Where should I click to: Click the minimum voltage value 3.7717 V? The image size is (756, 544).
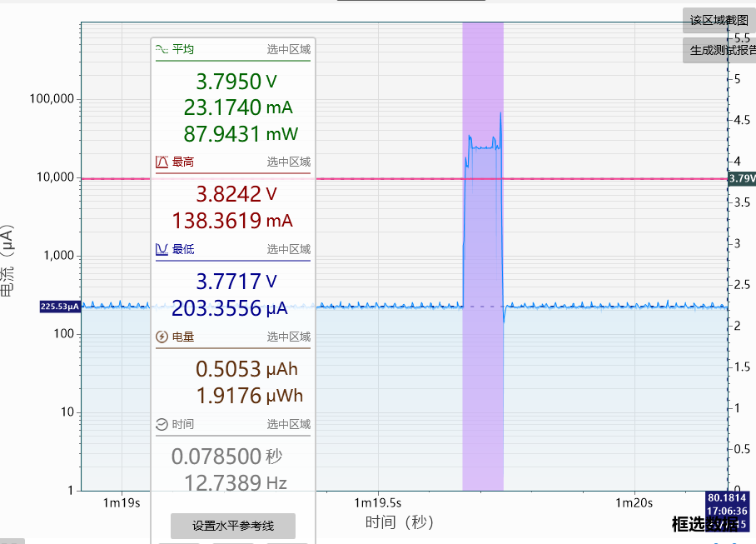(236, 282)
